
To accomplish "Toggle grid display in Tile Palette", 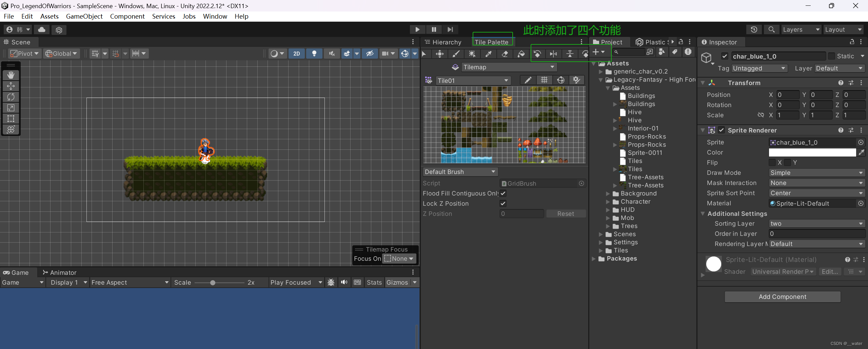I will (544, 80).
